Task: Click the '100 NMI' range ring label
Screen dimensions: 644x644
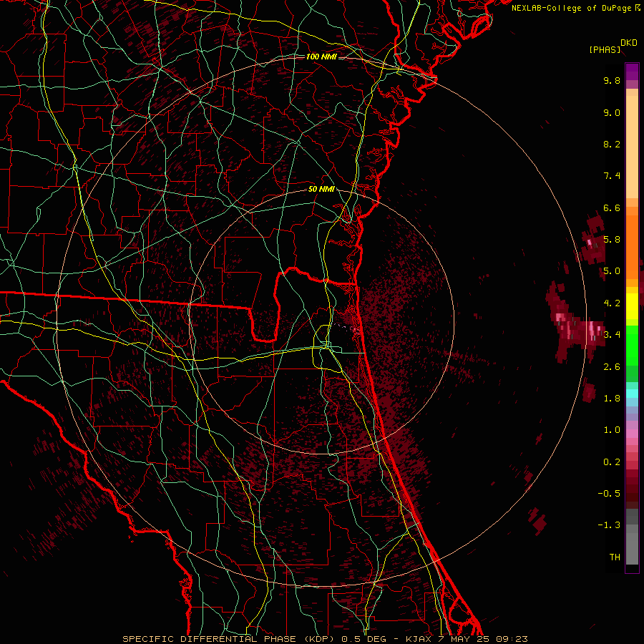Action: pyautogui.click(x=321, y=57)
